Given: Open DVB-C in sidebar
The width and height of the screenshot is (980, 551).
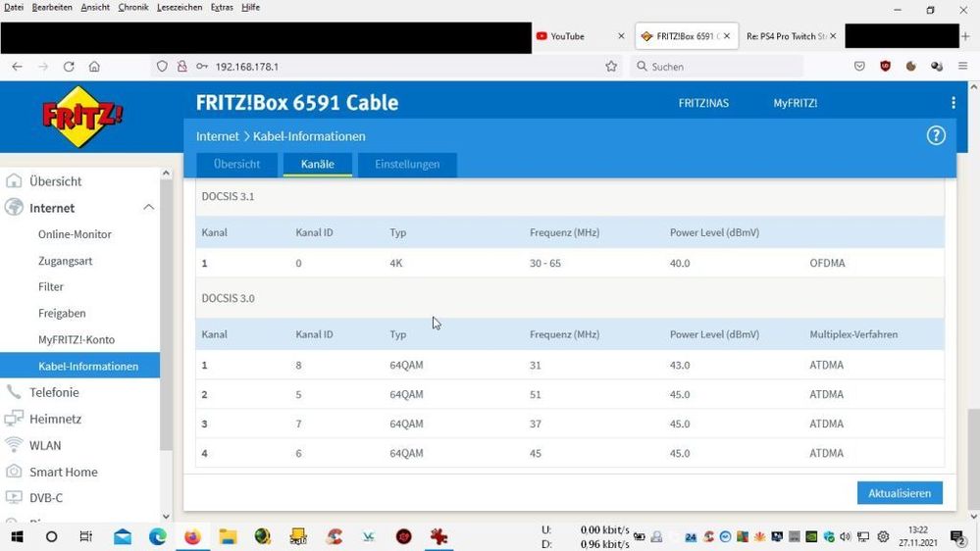Looking at the screenshot, I should tap(46, 498).
